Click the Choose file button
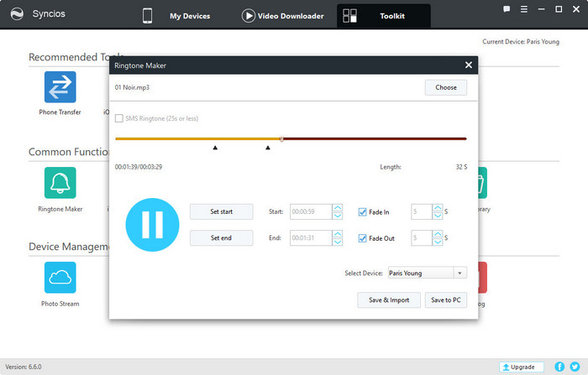The image size is (588, 375). tap(446, 87)
